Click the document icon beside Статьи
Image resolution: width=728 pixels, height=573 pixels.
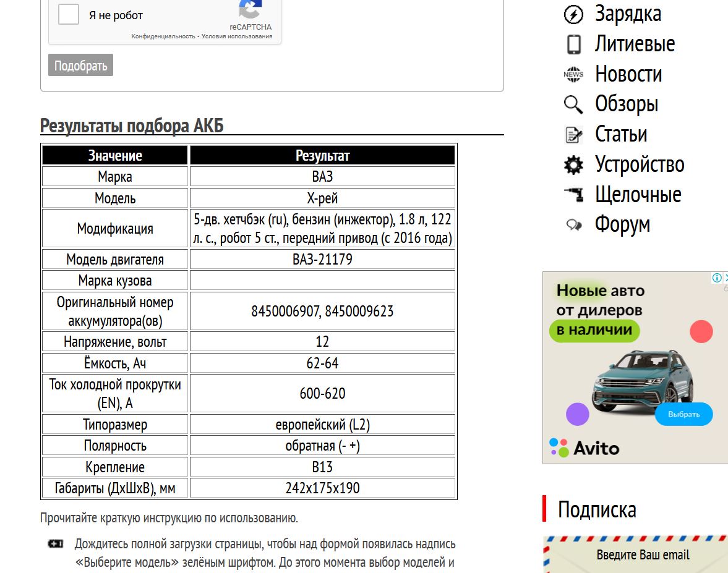574,134
